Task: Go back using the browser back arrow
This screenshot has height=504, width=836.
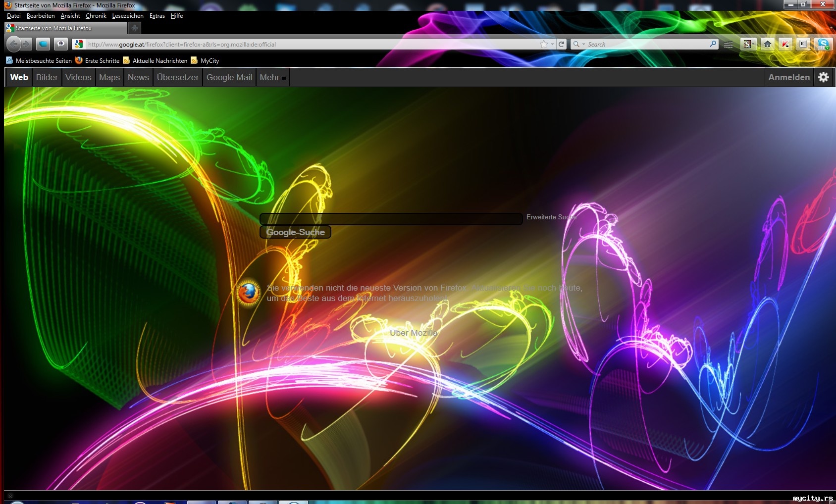Action: pyautogui.click(x=14, y=44)
